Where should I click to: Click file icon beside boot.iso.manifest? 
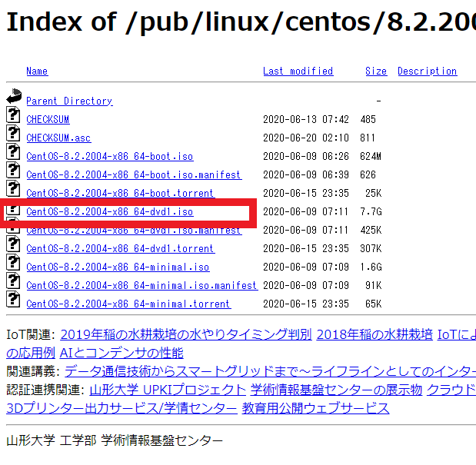click(13, 170)
